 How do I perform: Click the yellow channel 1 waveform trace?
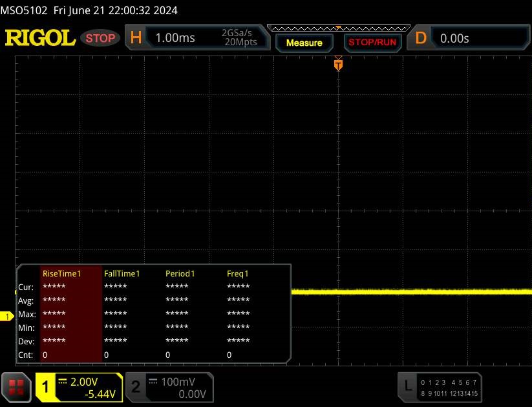411,292
